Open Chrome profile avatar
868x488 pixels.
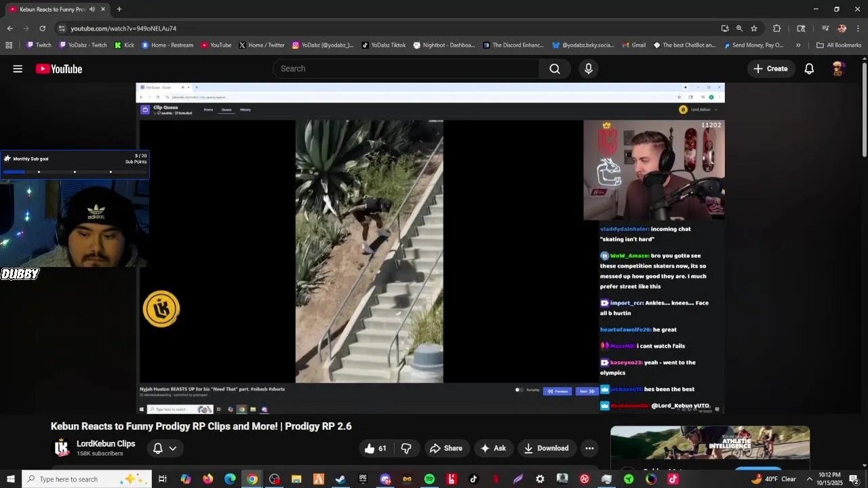842,28
